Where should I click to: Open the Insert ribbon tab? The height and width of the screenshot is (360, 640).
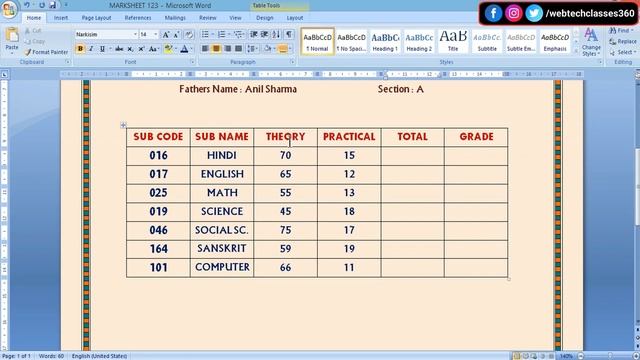coord(61,18)
